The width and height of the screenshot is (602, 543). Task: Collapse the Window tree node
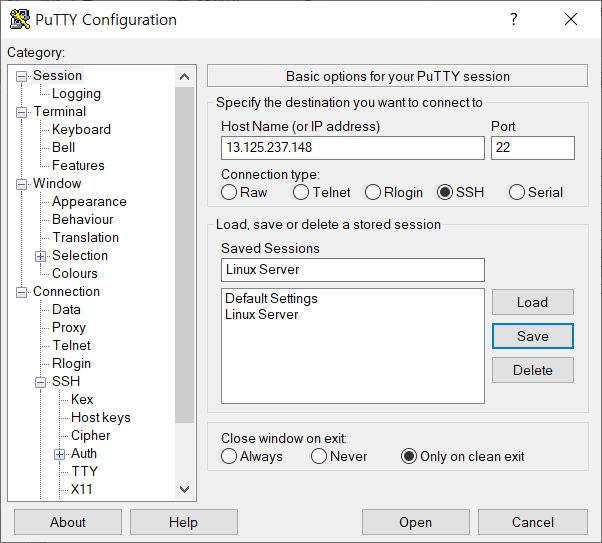[22, 184]
